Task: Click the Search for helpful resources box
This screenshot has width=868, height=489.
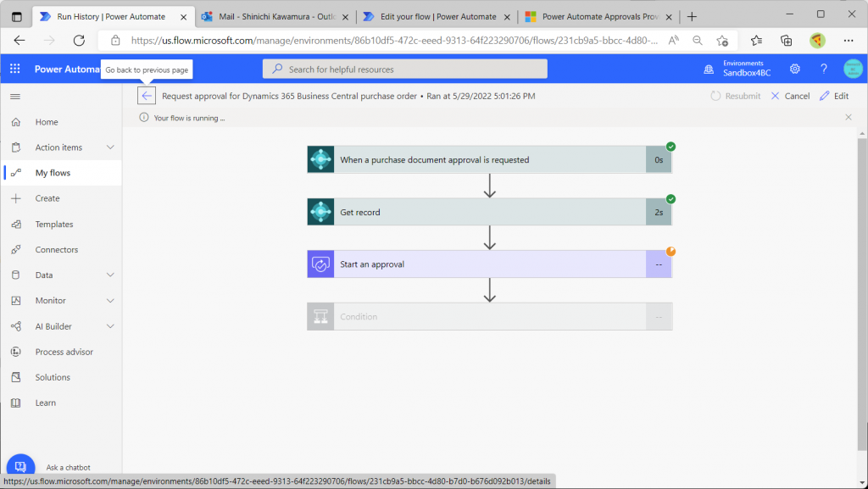Action: tap(404, 69)
